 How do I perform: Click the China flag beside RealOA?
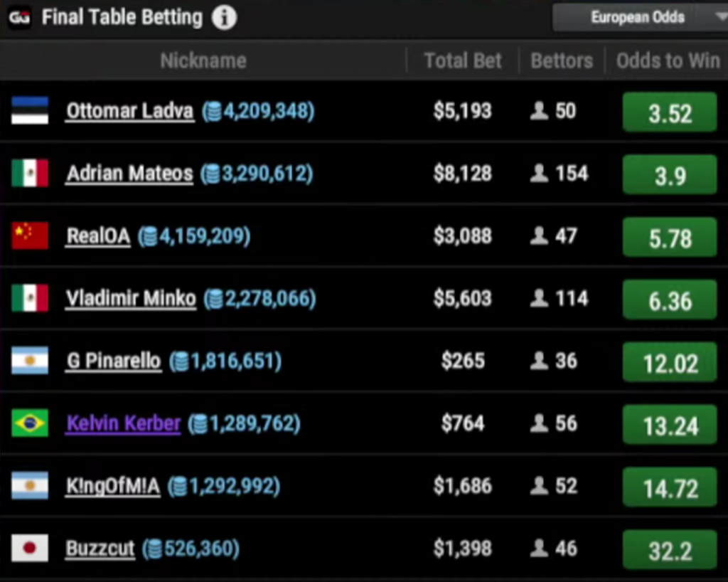30,236
